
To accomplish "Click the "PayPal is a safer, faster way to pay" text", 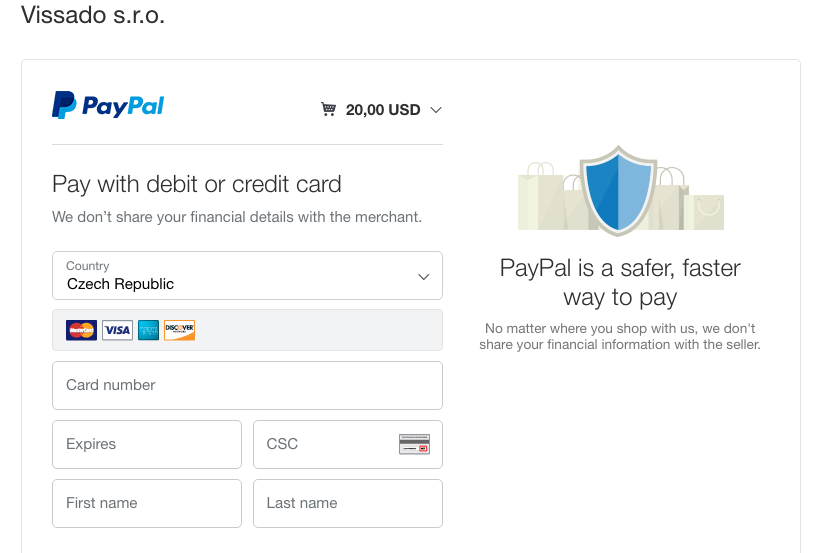I will (620, 282).
